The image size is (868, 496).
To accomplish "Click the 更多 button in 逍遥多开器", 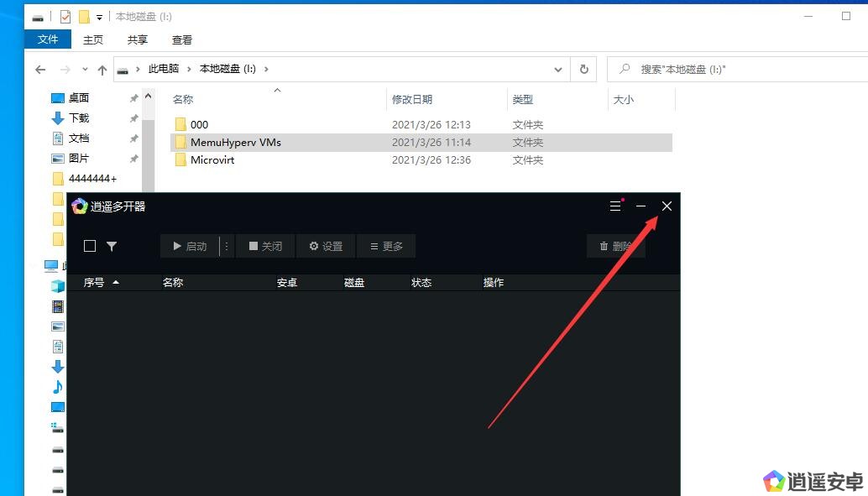I will (385, 246).
